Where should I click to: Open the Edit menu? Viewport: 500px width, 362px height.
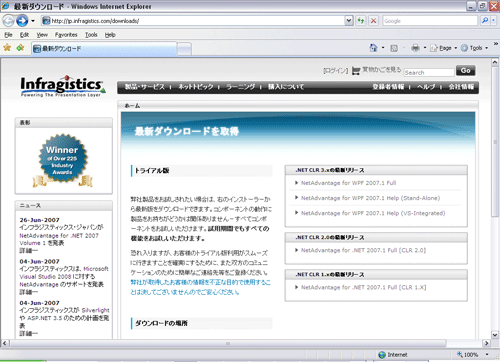[x=24, y=35]
